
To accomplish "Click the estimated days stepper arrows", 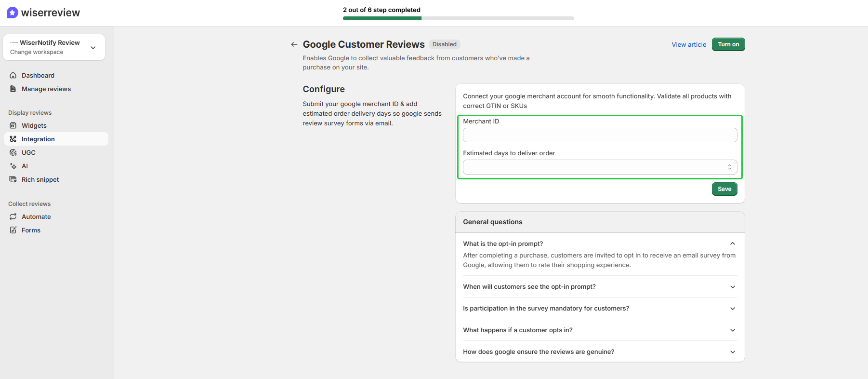I will (x=730, y=167).
